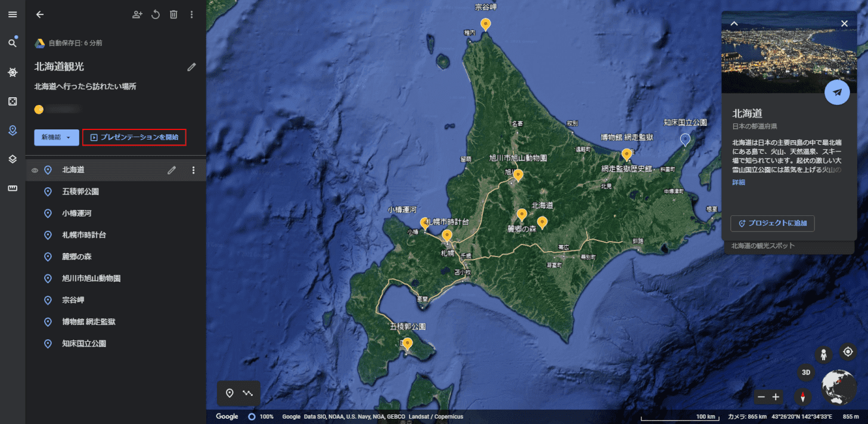The width and height of the screenshot is (868, 424).
Task: Click the 北海道 night city photo
Action: pyautogui.click(x=789, y=52)
